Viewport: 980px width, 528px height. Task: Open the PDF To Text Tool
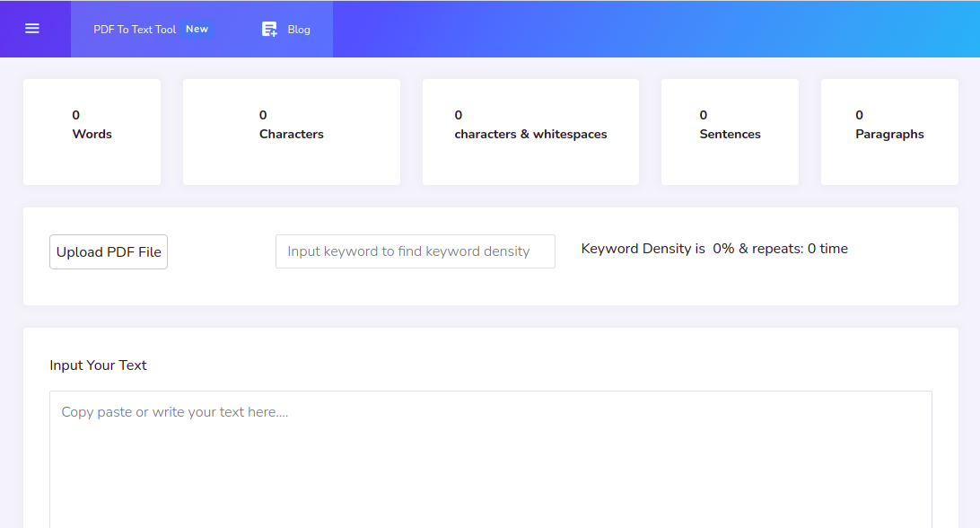[x=136, y=29]
